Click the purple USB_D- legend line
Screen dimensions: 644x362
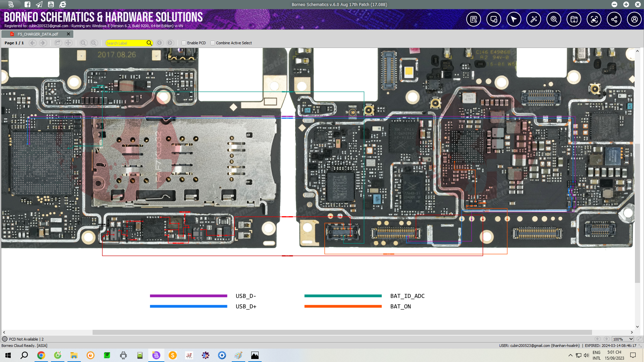point(189,296)
